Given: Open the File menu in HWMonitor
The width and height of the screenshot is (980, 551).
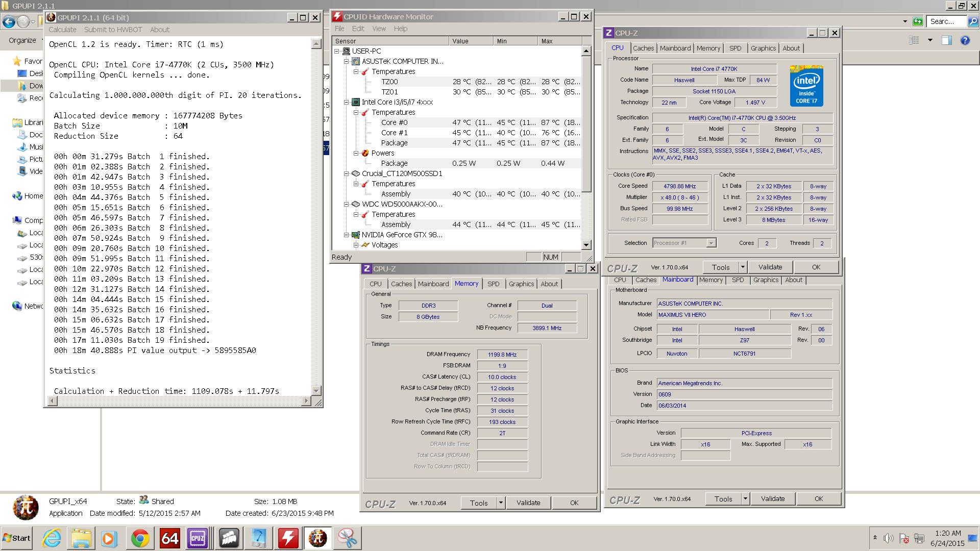Looking at the screenshot, I should [339, 29].
